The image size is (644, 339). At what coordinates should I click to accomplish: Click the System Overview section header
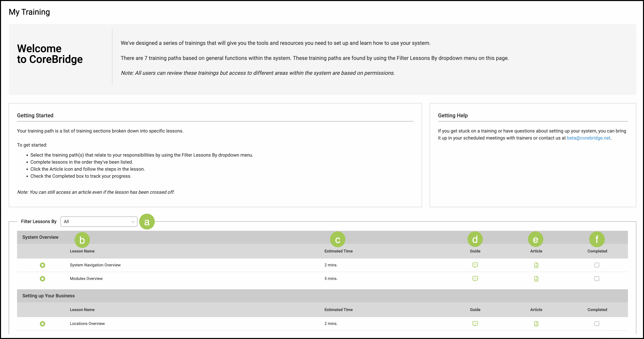pyautogui.click(x=40, y=237)
